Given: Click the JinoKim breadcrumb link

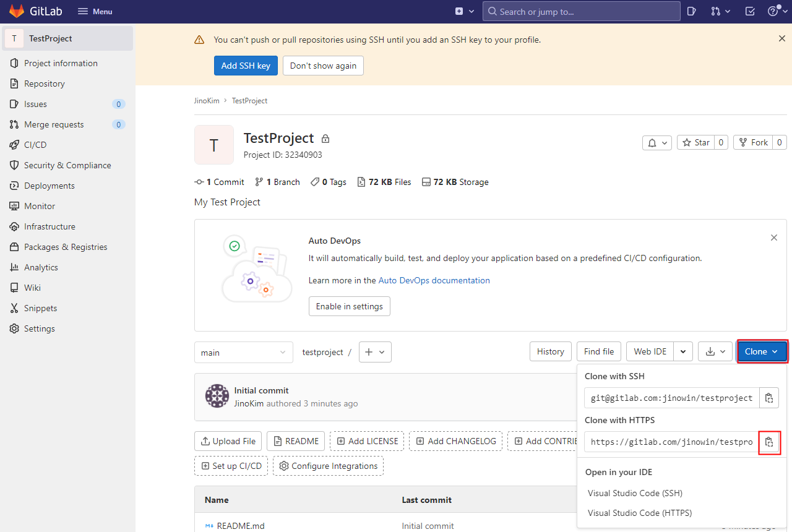Looking at the screenshot, I should pos(207,100).
